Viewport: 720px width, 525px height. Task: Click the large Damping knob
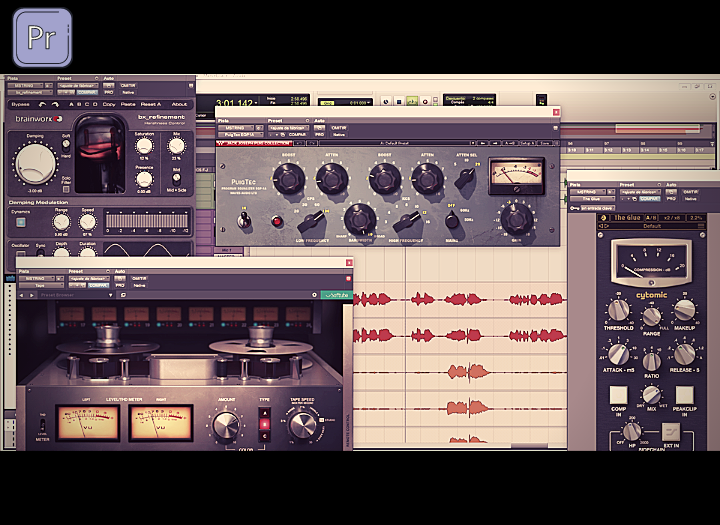click(35, 164)
